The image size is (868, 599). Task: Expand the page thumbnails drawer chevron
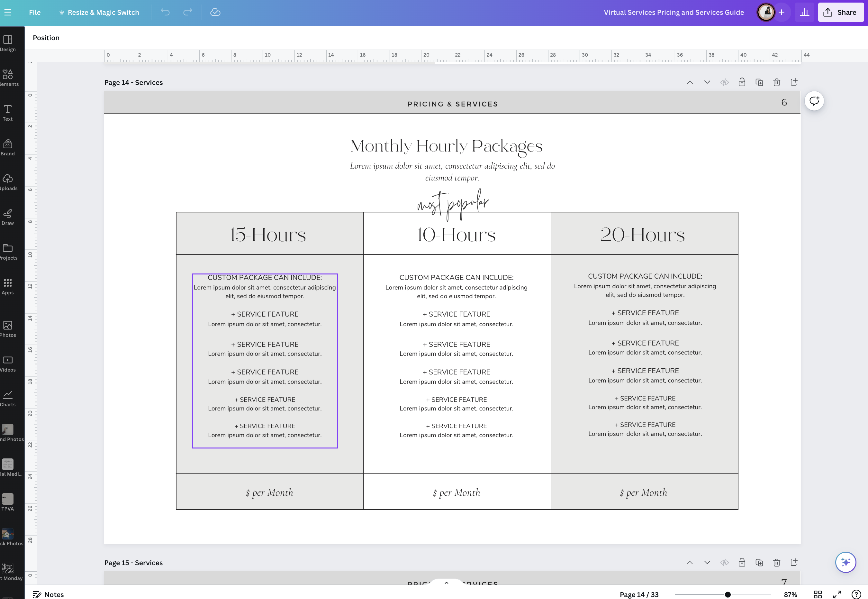point(447,583)
